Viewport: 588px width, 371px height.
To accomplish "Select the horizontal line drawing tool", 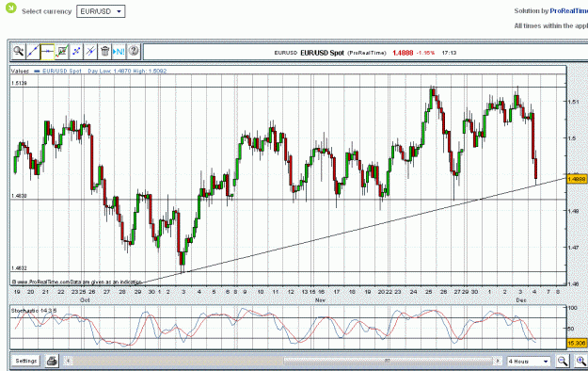I will 47,52.
